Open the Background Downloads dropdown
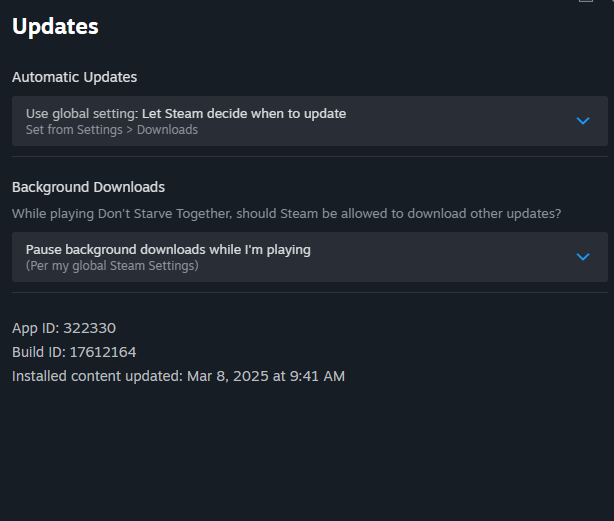 coord(309,257)
